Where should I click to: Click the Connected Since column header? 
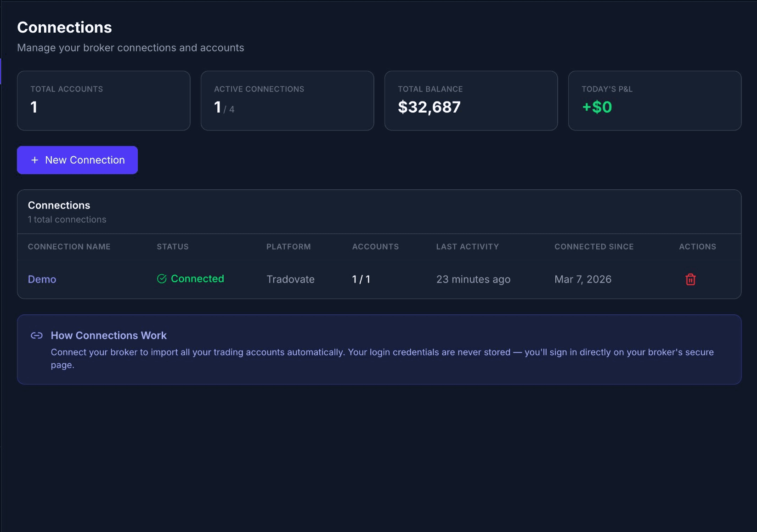coord(594,247)
